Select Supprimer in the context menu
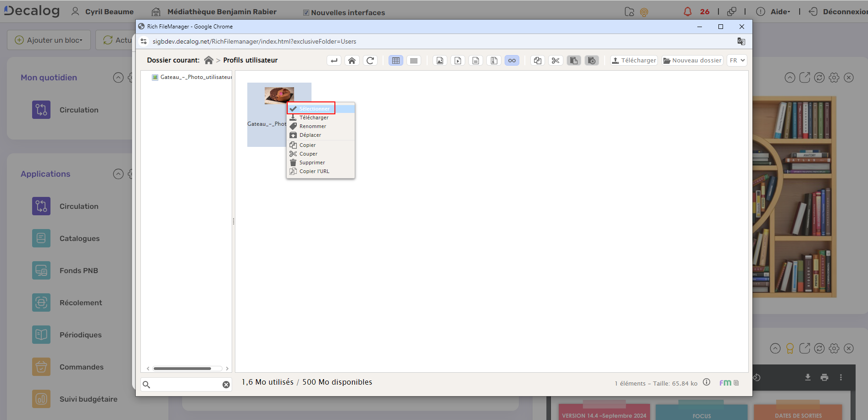This screenshot has height=420, width=868. pyautogui.click(x=312, y=162)
